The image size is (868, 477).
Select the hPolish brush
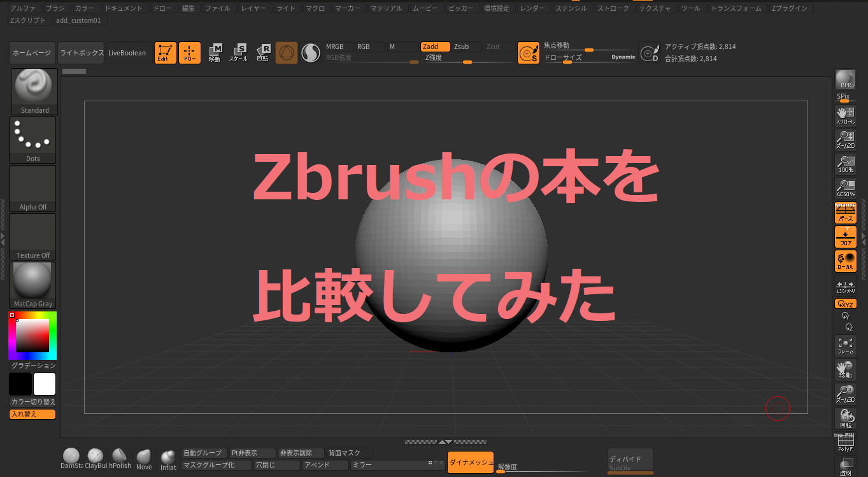click(120, 459)
